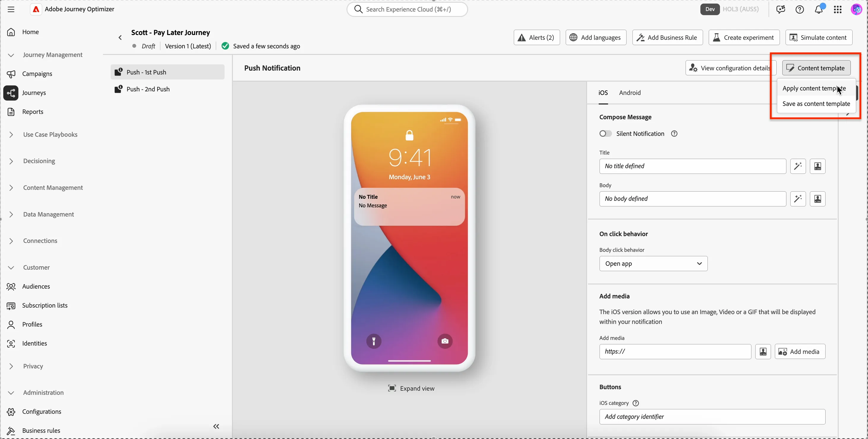The image size is (868, 439).
Task: Expand the Content Management section
Action: [x=11, y=188]
